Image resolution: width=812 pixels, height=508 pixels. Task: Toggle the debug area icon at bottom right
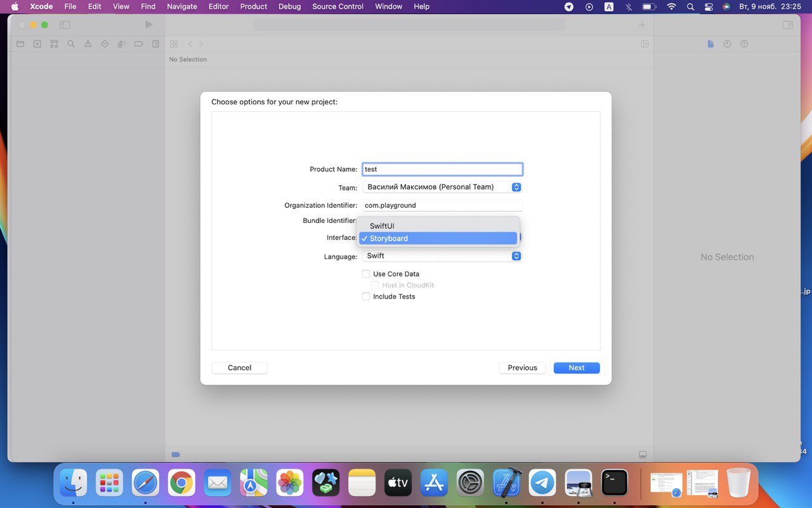(643, 455)
